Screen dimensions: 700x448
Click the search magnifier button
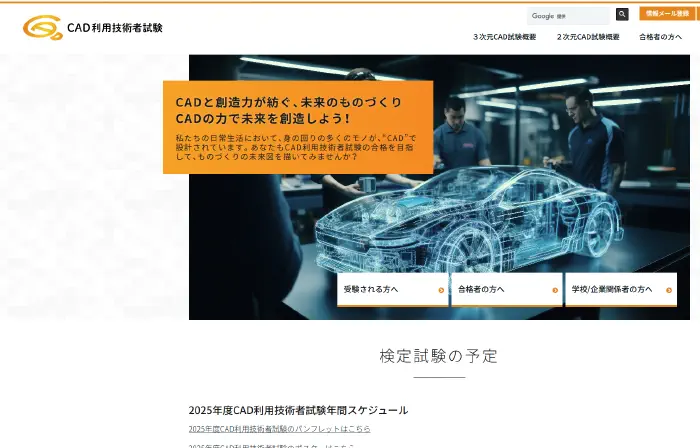point(622,14)
